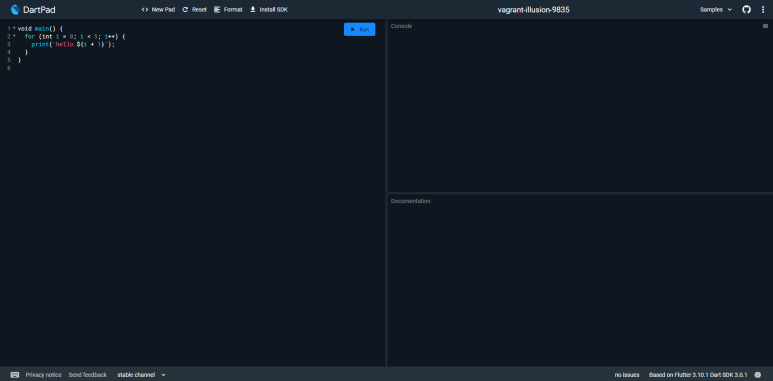773x381 pixels.
Task: Click the vagrant-illusion-9835 pad title
Action: pos(533,9)
